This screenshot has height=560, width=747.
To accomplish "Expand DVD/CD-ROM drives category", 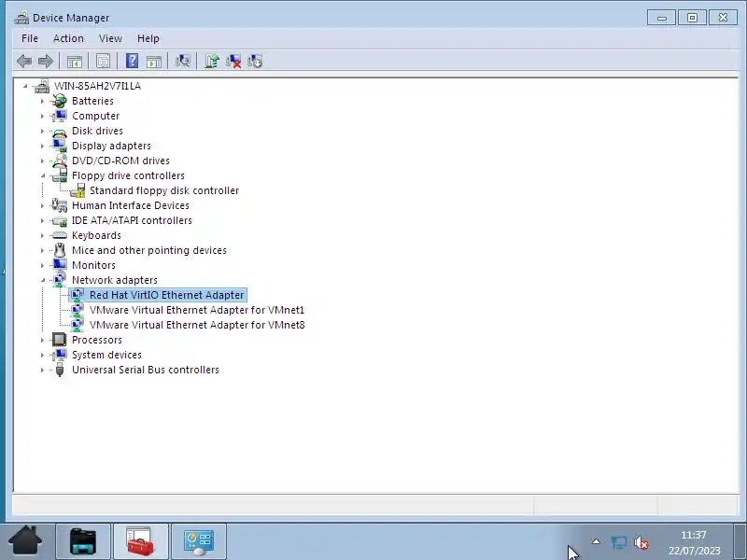I will 42,161.
